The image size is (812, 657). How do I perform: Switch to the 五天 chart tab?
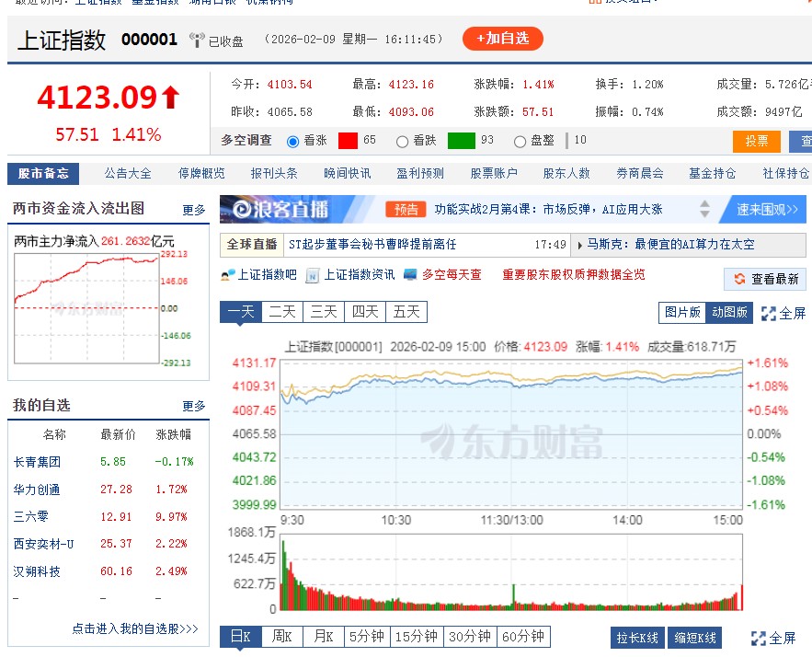[406, 312]
